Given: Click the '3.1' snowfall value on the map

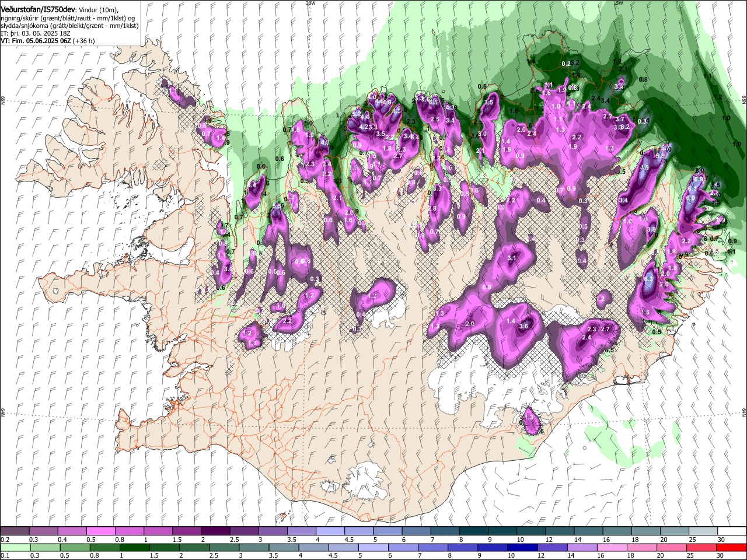Looking at the screenshot, I should coord(512,258).
